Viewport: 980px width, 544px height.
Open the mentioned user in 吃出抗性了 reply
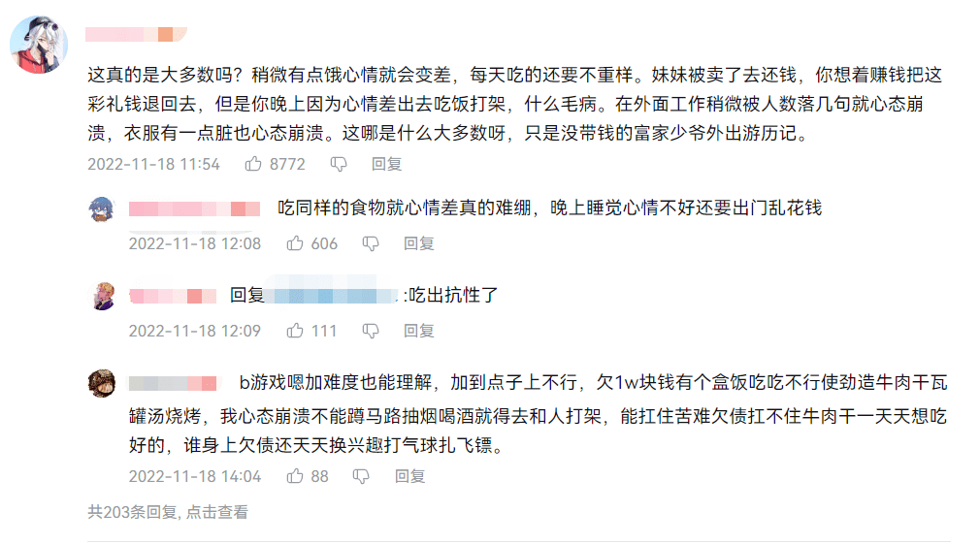point(332,295)
